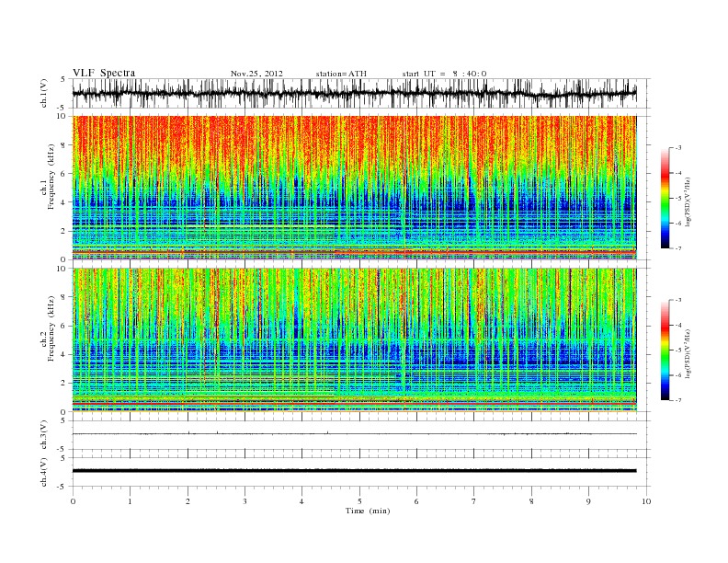Select the 'start UT = 8 :40: 0' text
The image size is (728, 563).
(x=444, y=74)
